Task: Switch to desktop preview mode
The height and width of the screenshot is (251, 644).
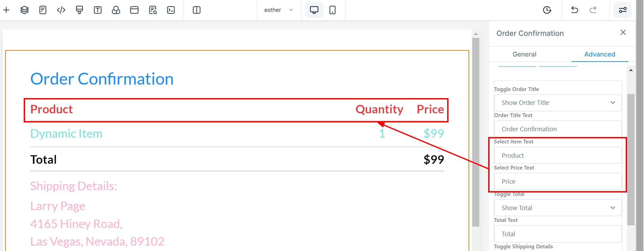Action: (x=314, y=10)
